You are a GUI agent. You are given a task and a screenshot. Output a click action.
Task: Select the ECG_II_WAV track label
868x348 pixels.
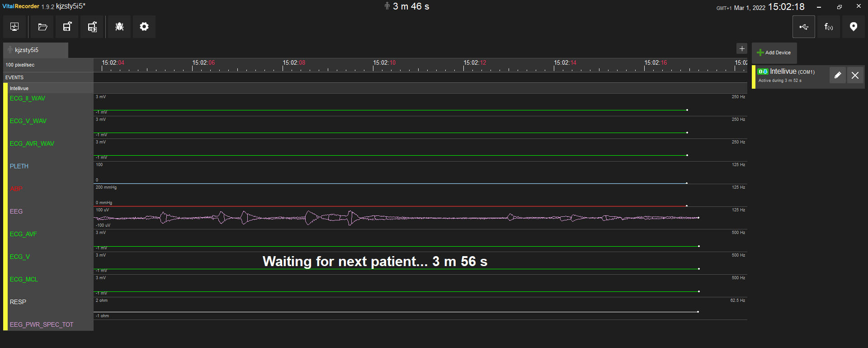point(28,98)
